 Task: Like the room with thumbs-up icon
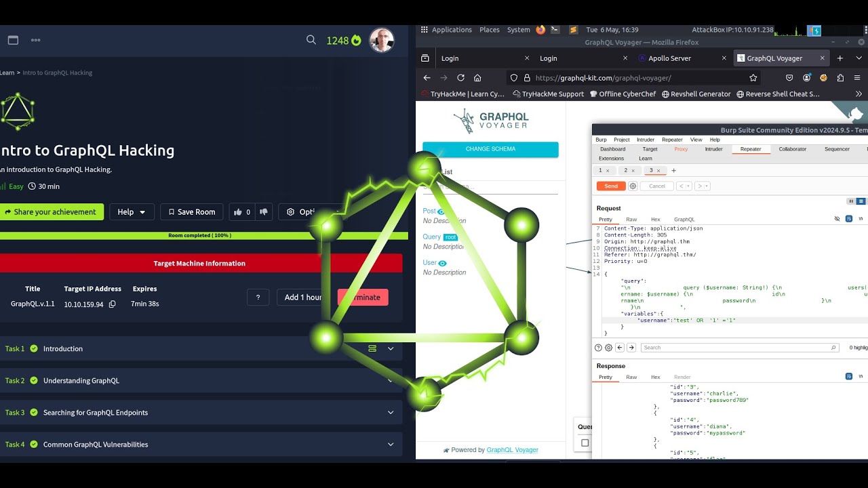coord(238,212)
